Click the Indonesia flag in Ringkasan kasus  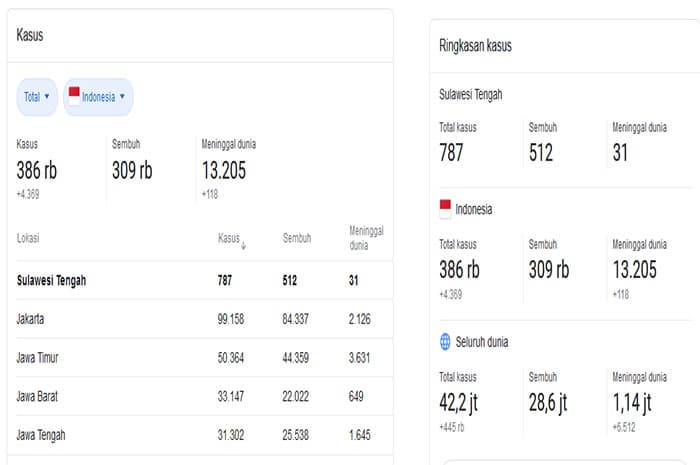(445, 209)
